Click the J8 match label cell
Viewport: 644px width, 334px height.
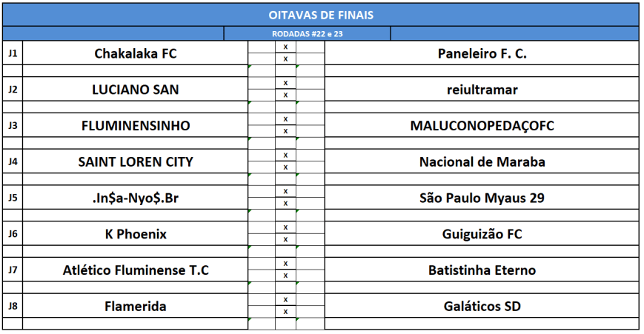click(13, 306)
